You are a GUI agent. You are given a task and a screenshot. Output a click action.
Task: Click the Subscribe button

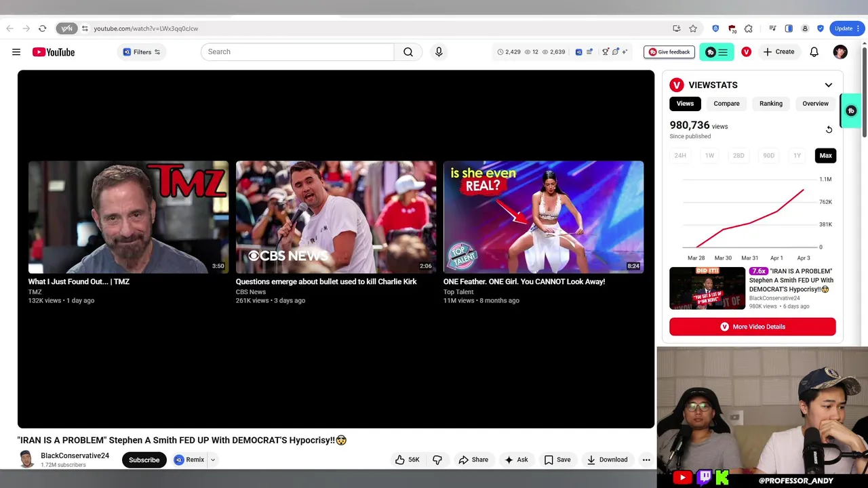144,460
